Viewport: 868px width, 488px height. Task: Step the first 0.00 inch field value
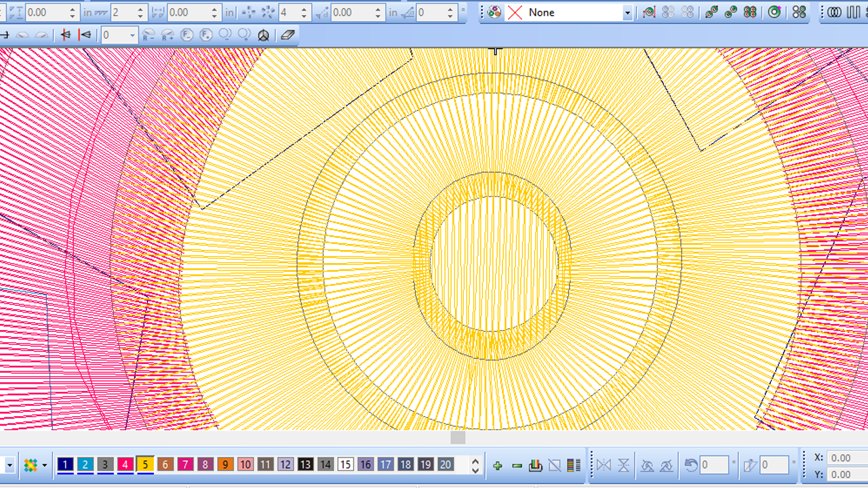click(72, 13)
